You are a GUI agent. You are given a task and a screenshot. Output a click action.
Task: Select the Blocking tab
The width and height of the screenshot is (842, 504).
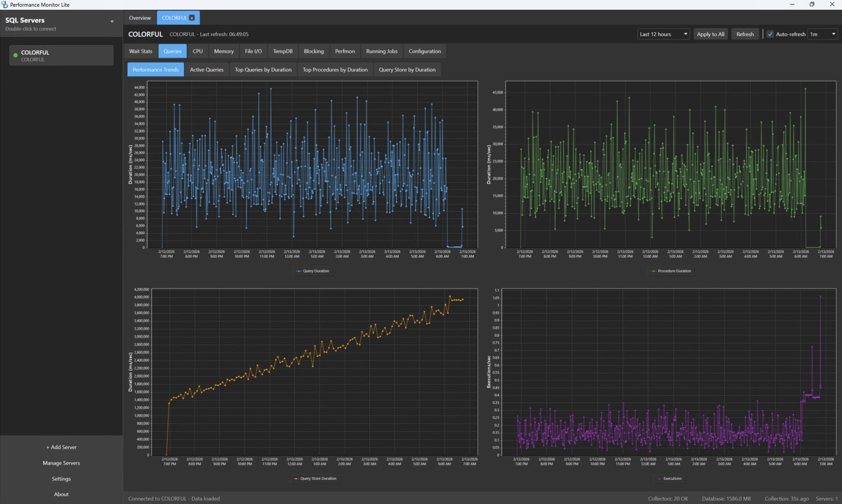[x=313, y=51]
